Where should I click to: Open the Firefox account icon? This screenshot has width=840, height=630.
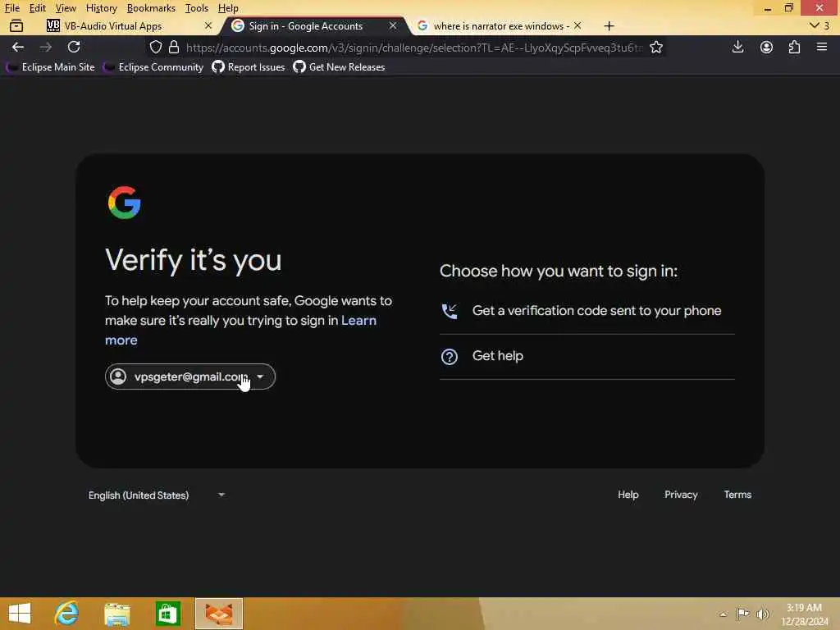[x=767, y=47]
